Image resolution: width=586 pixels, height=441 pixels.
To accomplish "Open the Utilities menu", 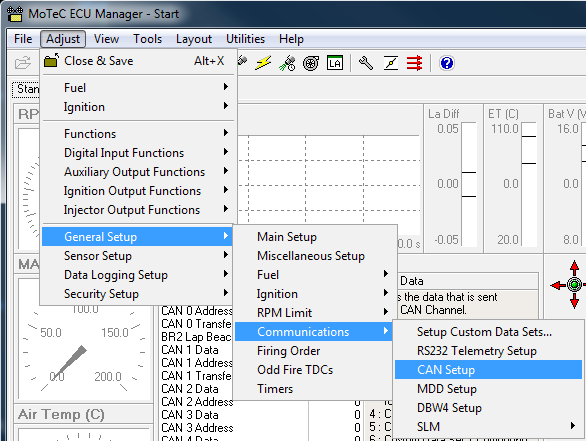I will coord(246,39).
